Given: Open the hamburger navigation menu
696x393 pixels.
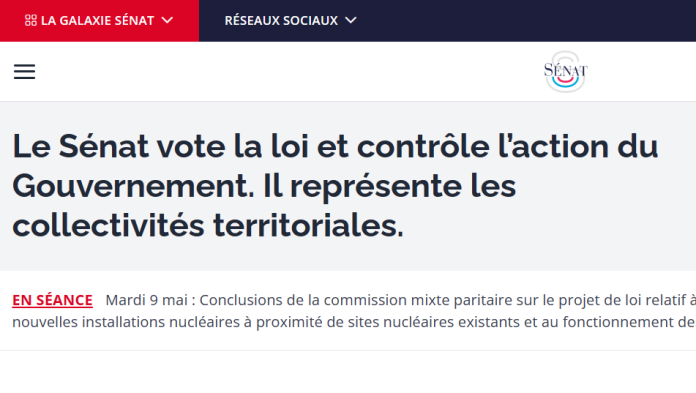Looking at the screenshot, I should click(x=24, y=71).
